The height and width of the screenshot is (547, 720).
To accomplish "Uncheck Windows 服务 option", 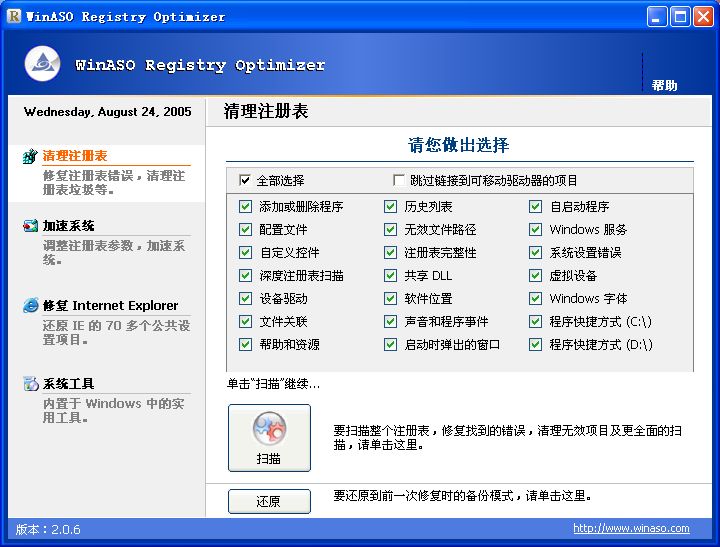I will click(535, 230).
